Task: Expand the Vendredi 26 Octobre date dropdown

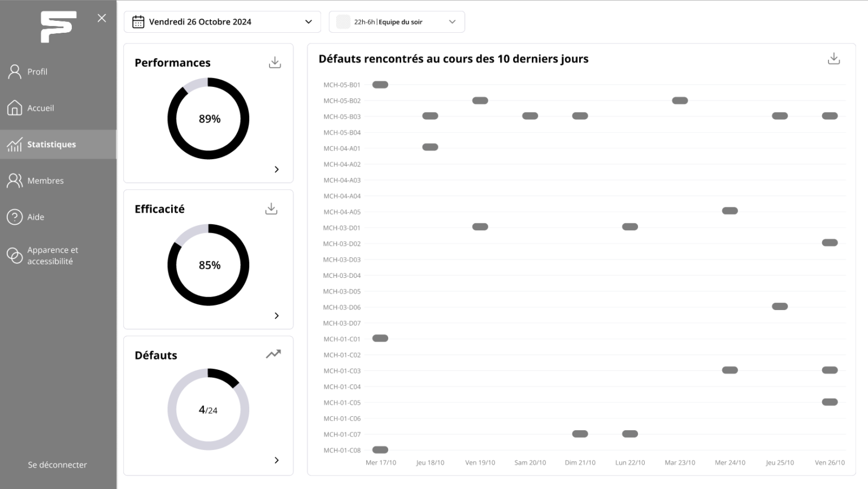Action: [309, 22]
